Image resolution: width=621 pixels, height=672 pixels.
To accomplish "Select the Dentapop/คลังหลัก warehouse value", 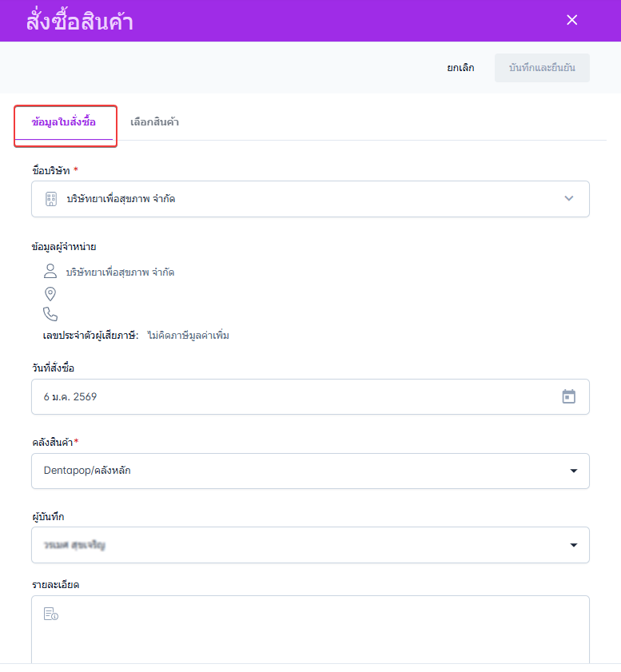I will (87, 471).
